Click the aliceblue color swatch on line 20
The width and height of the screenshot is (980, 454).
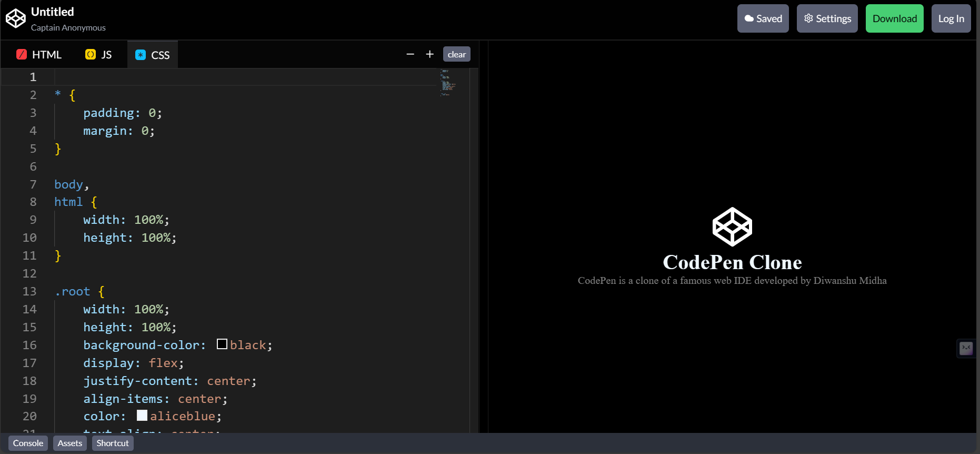point(142,415)
